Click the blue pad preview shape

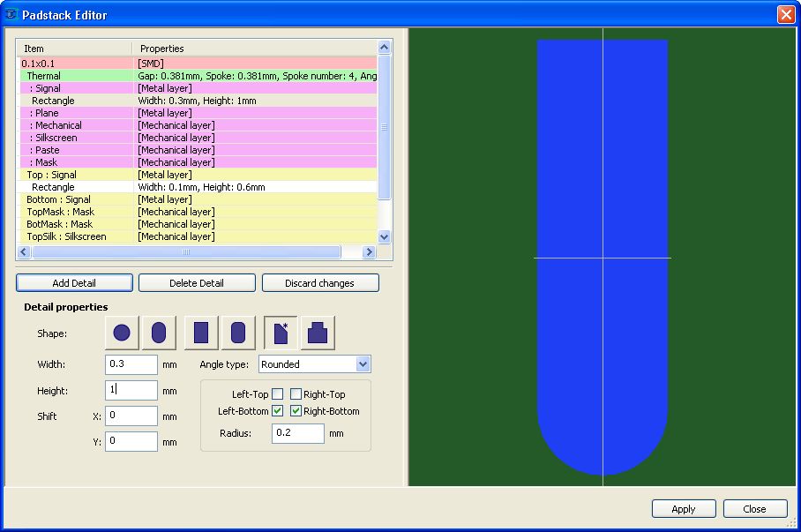click(x=603, y=257)
